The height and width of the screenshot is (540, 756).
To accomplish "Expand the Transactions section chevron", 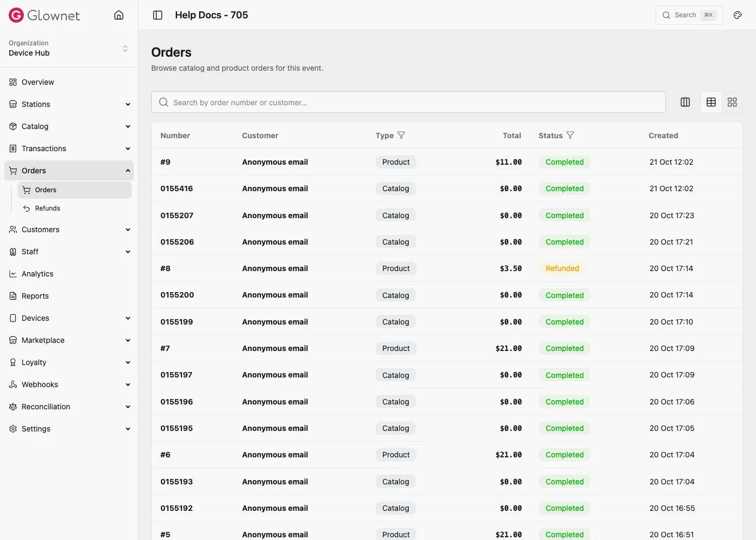I will [x=128, y=148].
